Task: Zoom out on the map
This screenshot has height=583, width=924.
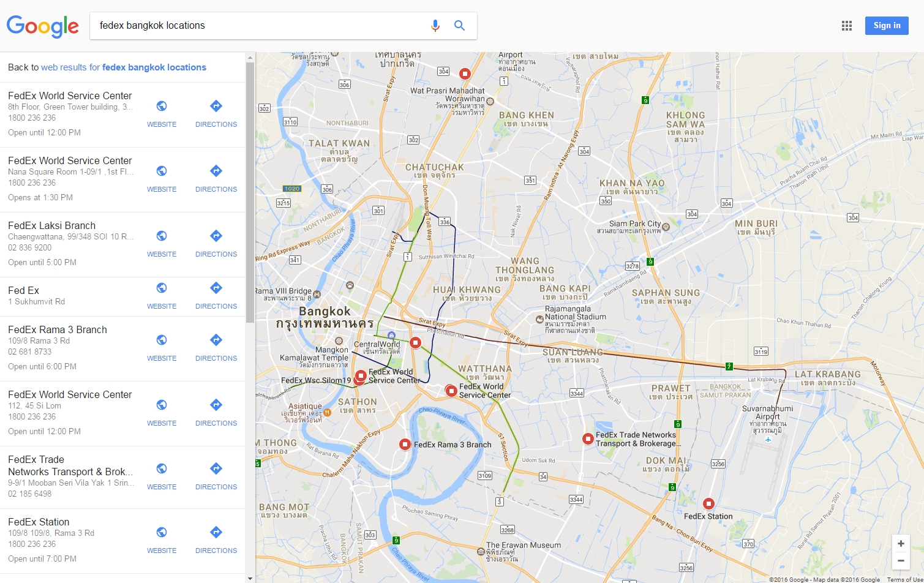Action: [901, 560]
